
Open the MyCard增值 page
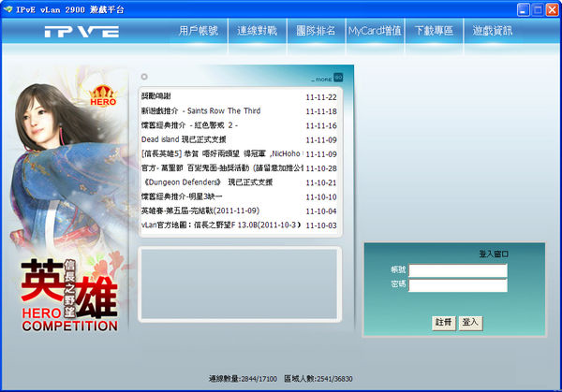(375, 31)
